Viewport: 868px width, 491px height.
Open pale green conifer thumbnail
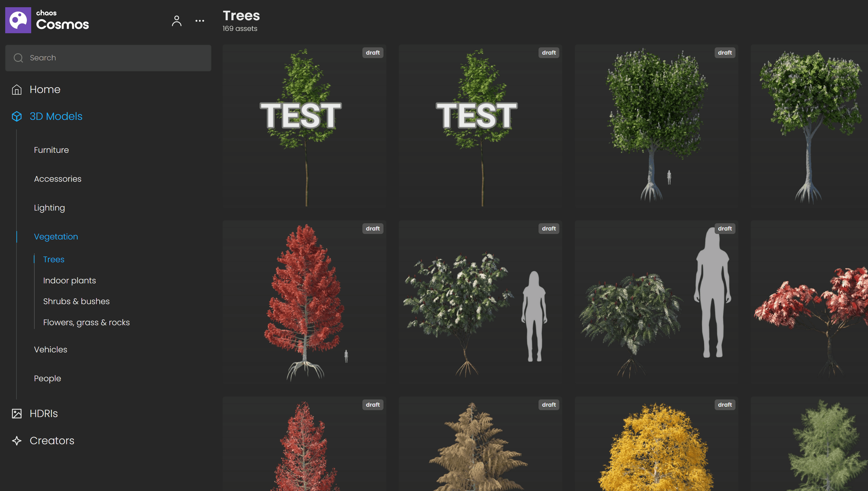809,444
